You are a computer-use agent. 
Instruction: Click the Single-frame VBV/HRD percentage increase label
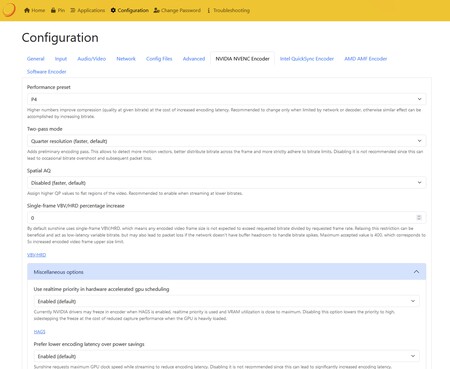[x=76, y=206]
